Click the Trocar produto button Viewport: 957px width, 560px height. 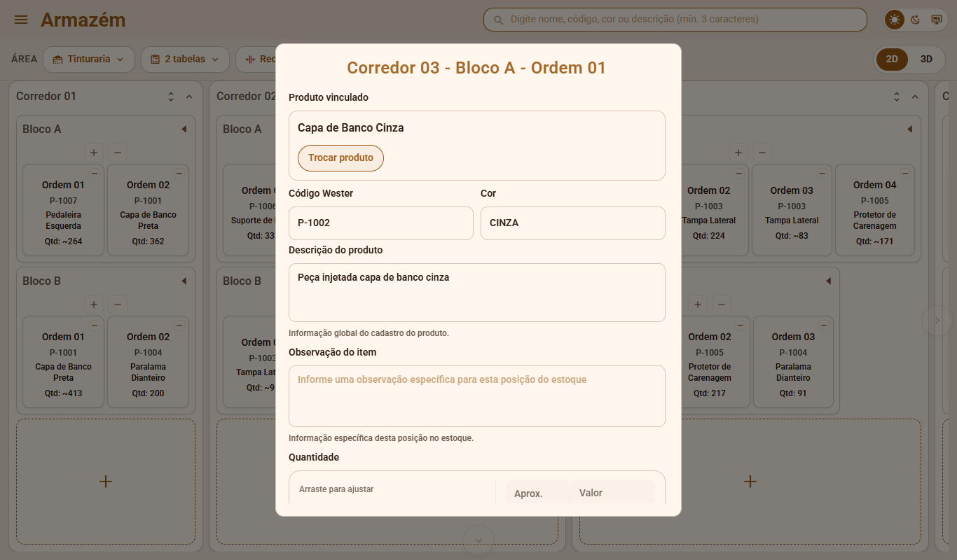340,158
